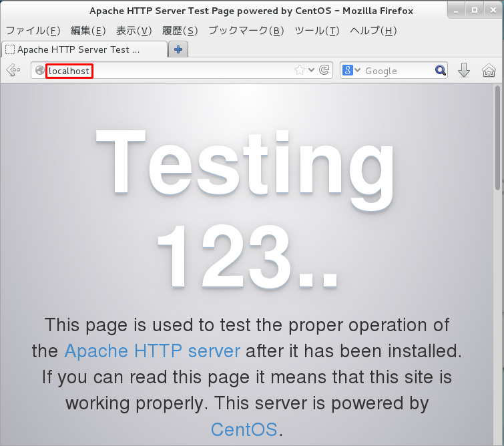The height and width of the screenshot is (446, 504).
Task: Expand the URL history dropdown arrow
Action: [311, 70]
